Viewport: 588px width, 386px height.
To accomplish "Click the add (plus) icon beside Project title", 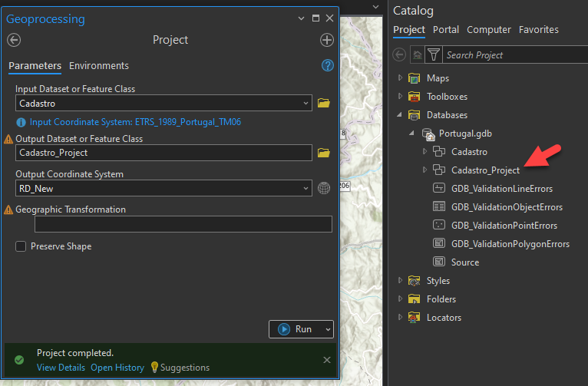I will click(327, 41).
